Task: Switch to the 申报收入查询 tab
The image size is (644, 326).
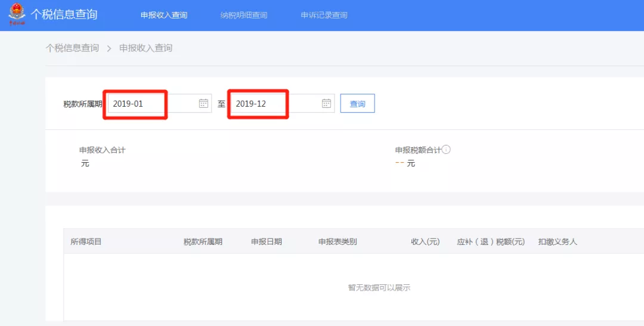Action: 164,15
